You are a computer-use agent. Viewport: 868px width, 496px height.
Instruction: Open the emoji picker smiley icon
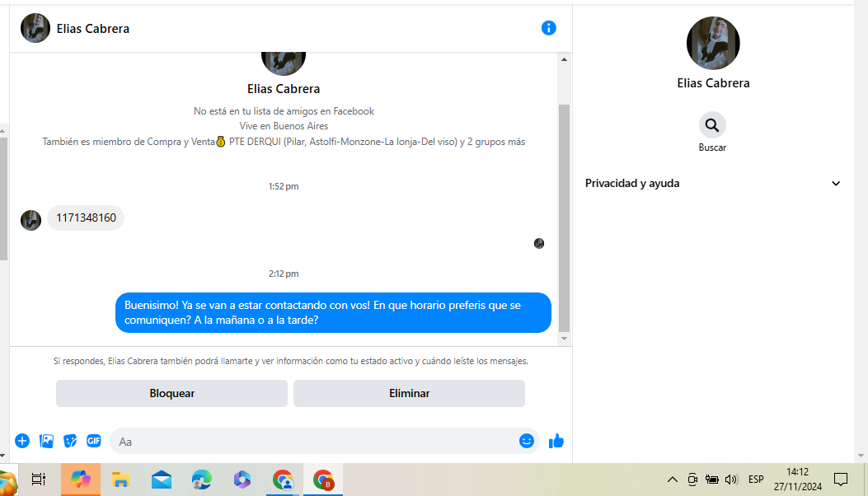tap(527, 441)
